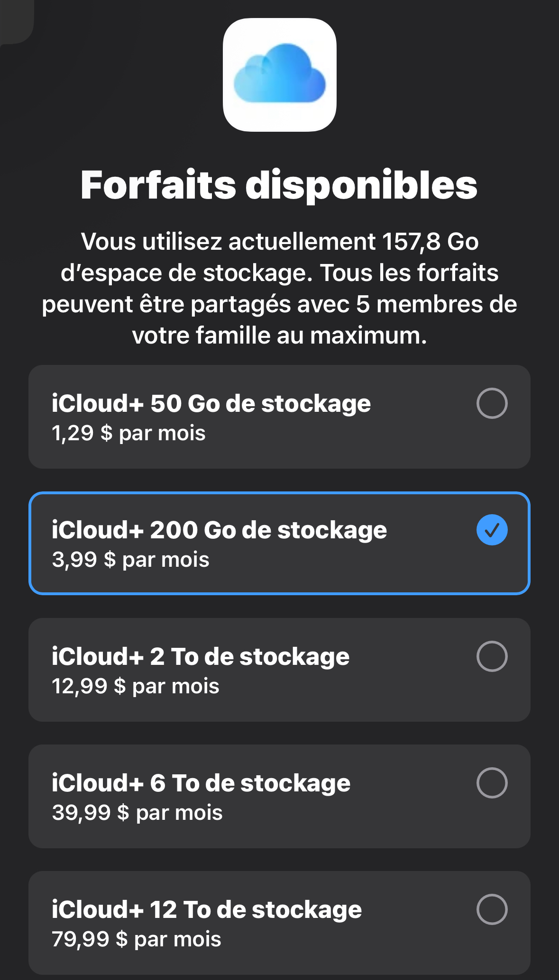Click the "79,99 $ par mois" price
The width and height of the screenshot is (559, 980).
(x=137, y=939)
